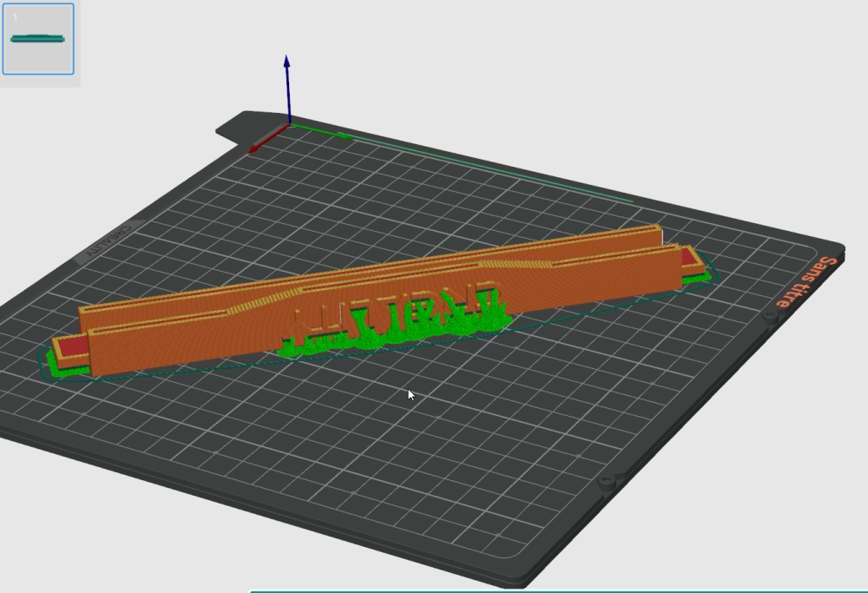Select plate 1 thumbnail
868x593 pixels.
click(x=38, y=39)
